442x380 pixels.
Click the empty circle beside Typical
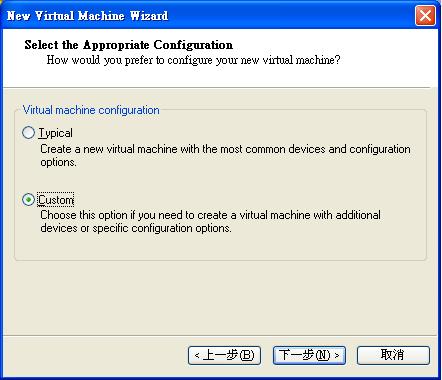[x=28, y=133]
